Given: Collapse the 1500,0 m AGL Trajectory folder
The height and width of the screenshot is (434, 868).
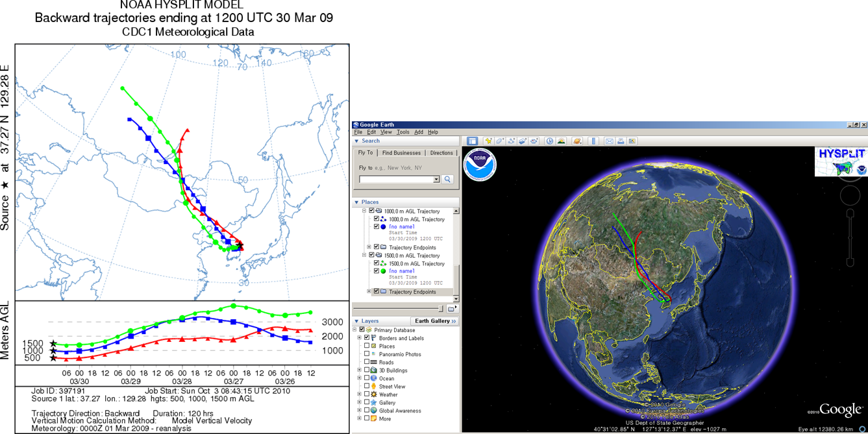Looking at the screenshot, I should click(x=364, y=255).
